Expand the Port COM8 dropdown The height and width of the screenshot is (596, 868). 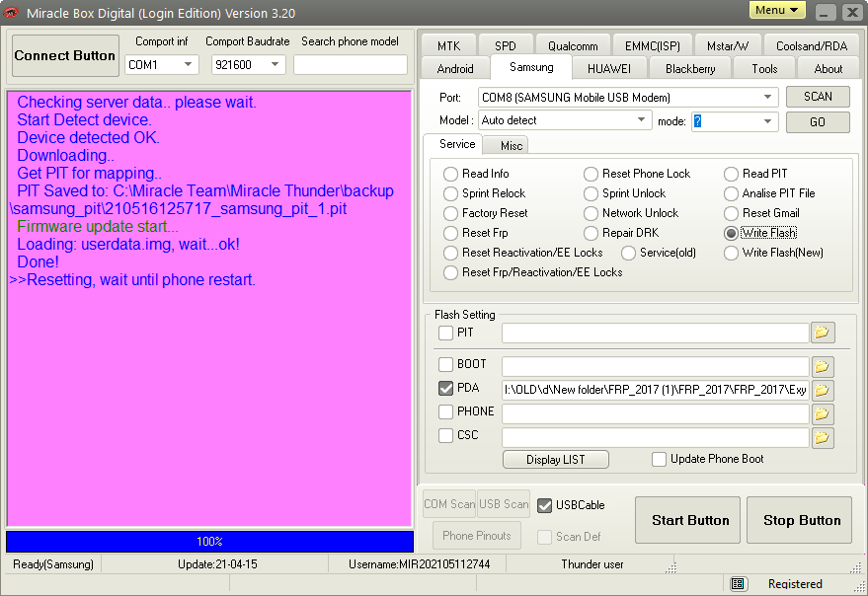(768, 98)
